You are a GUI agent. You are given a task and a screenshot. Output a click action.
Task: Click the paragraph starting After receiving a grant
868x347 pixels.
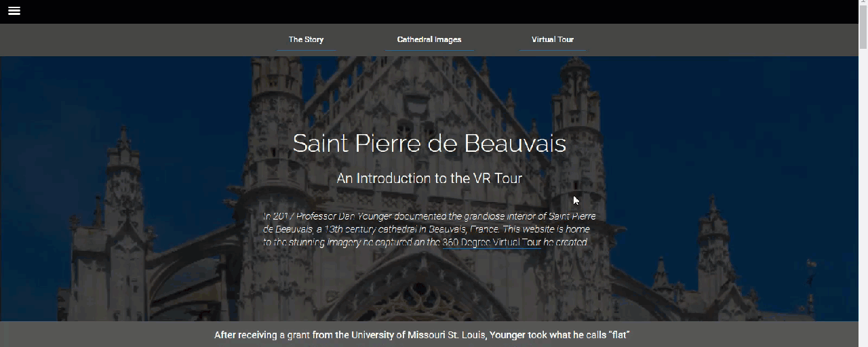tap(422, 335)
